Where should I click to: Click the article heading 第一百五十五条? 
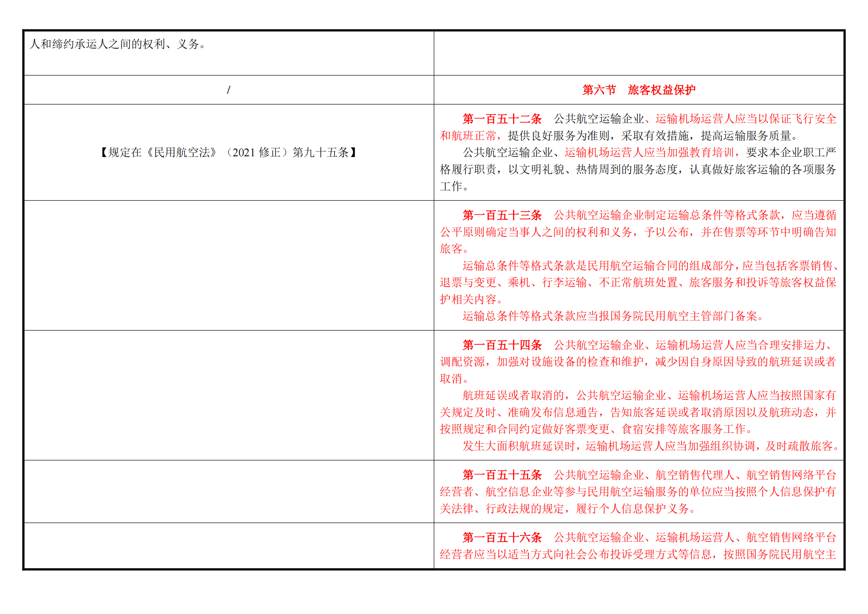point(502,475)
